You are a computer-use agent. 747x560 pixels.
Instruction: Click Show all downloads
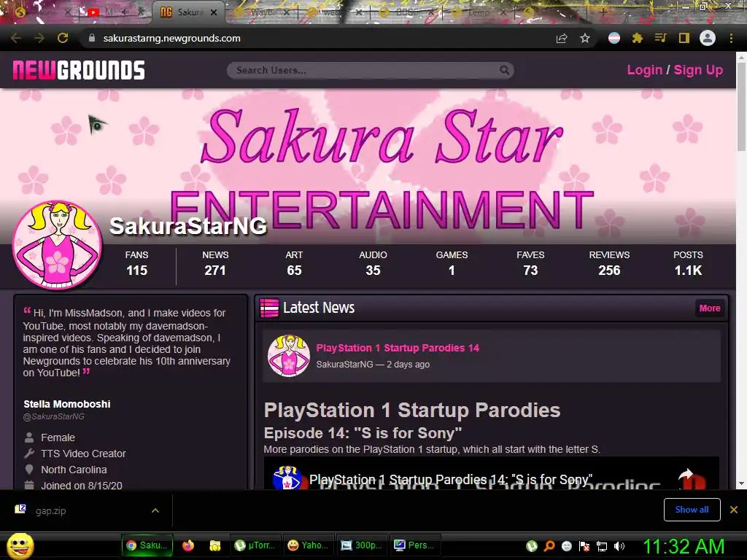(692, 510)
